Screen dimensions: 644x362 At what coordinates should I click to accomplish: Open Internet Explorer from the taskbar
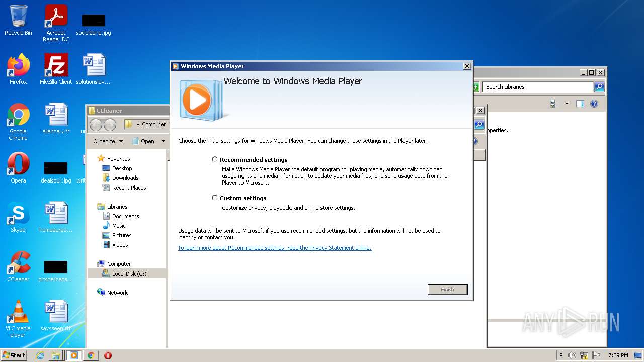click(40, 355)
